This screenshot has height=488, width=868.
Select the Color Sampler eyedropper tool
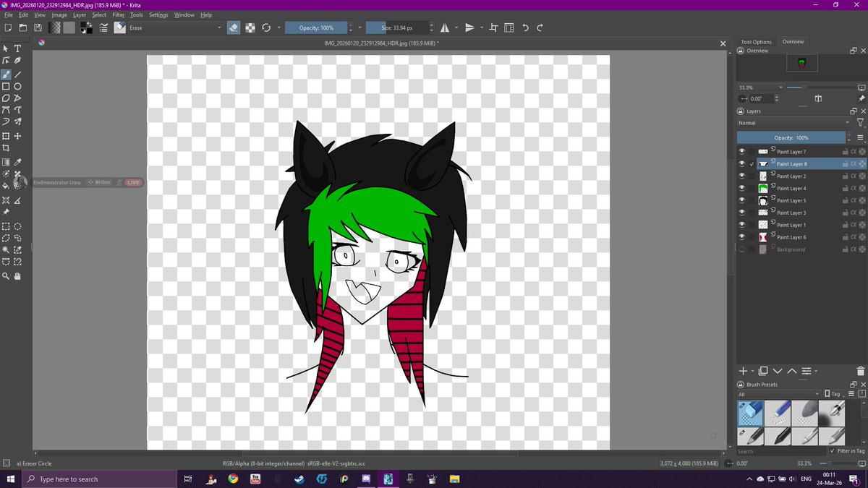18,162
